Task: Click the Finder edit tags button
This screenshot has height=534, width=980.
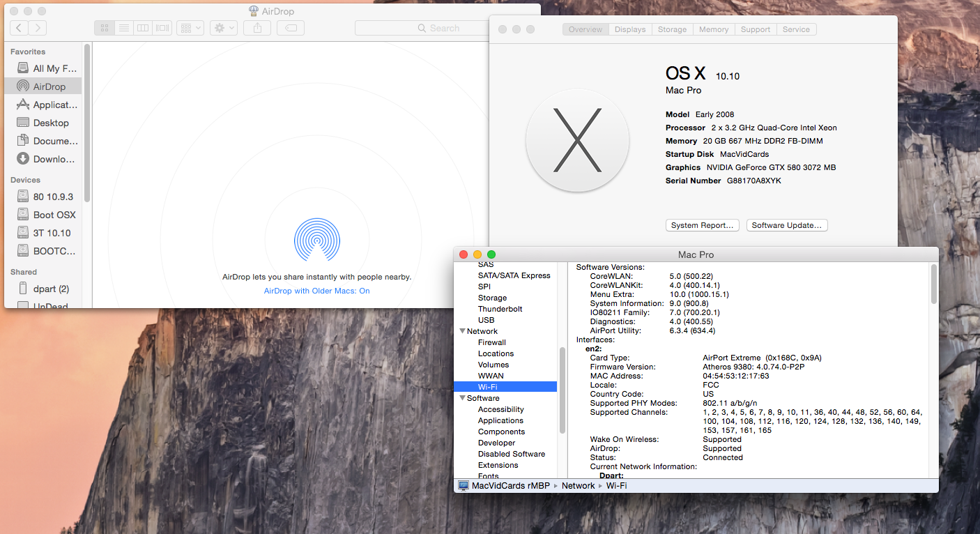Action: 291,28
